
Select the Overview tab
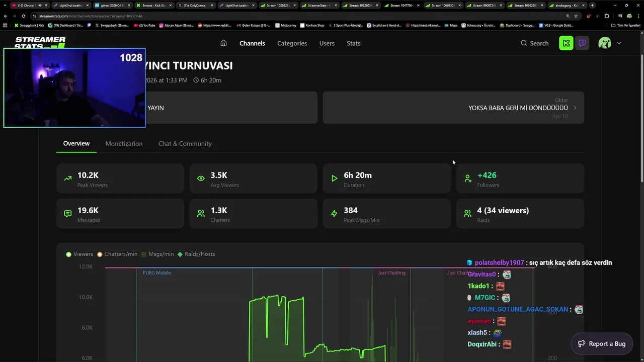coord(76,143)
